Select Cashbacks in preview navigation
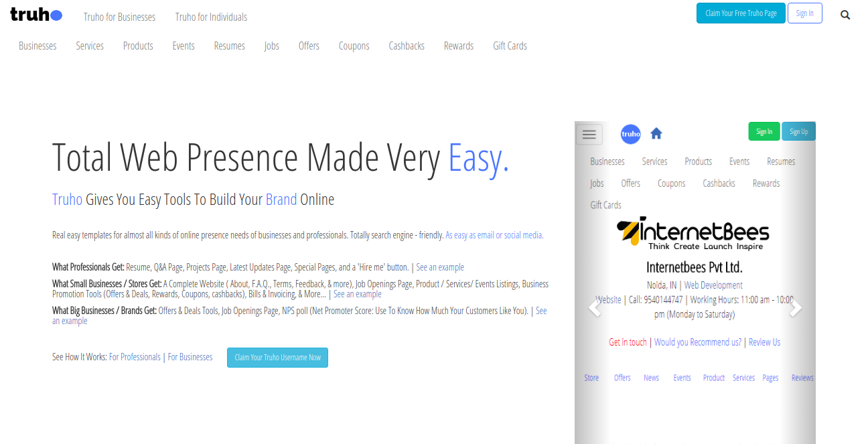 tap(719, 183)
